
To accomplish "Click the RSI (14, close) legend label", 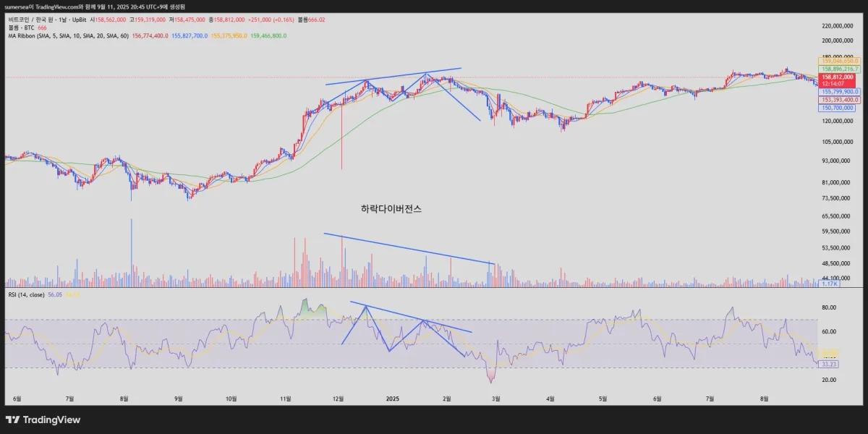I will 26,294.
